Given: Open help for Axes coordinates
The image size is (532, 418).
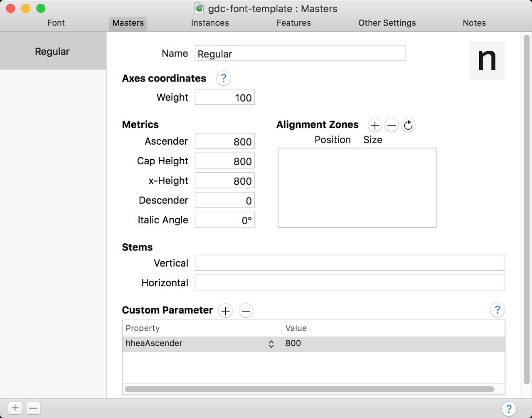Looking at the screenshot, I should point(224,78).
